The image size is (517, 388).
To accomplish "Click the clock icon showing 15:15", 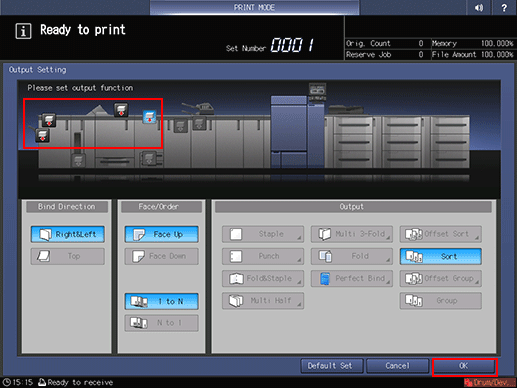I will point(6,382).
